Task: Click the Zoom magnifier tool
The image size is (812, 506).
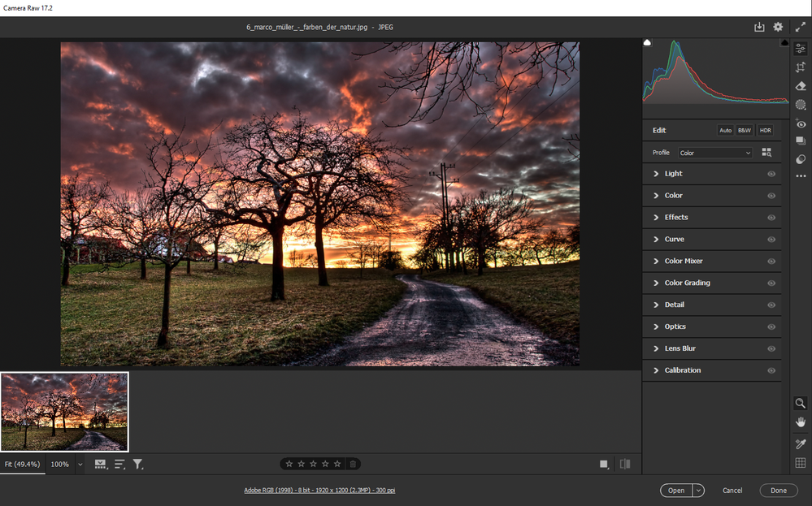Action: pyautogui.click(x=801, y=403)
